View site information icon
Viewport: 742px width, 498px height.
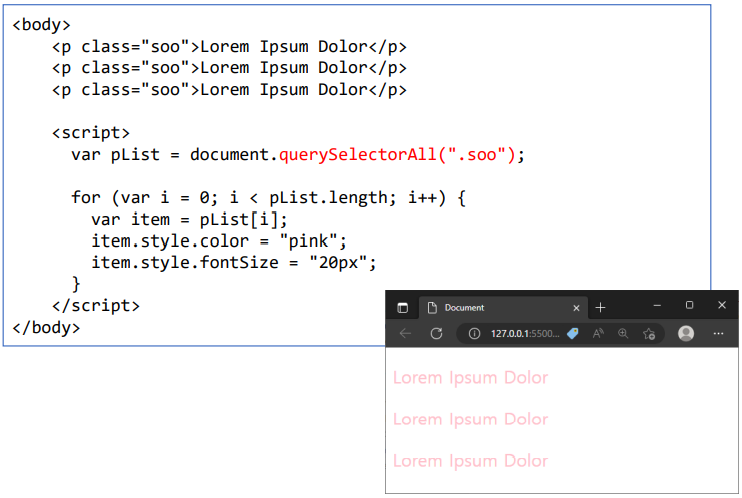(x=474, y=334)
